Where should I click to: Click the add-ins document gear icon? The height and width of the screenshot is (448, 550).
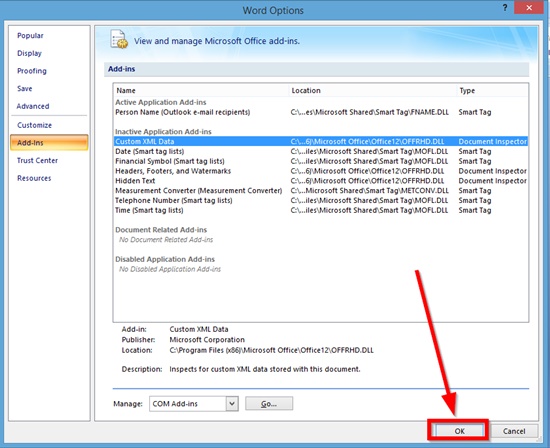(119, 39)
